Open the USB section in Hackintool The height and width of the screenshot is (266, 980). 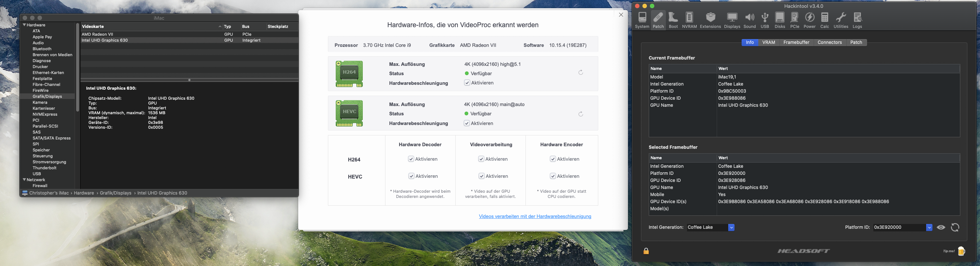click(x=765, y=20)
